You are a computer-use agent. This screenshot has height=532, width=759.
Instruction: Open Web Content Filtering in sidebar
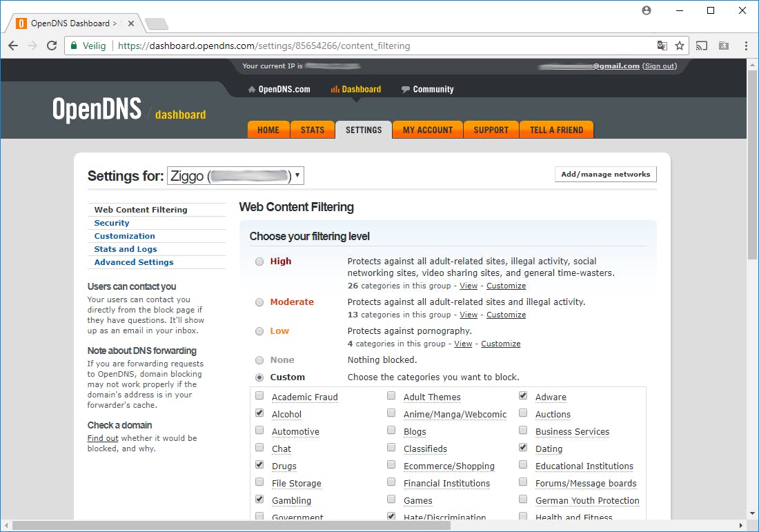(x=140, y=210)
